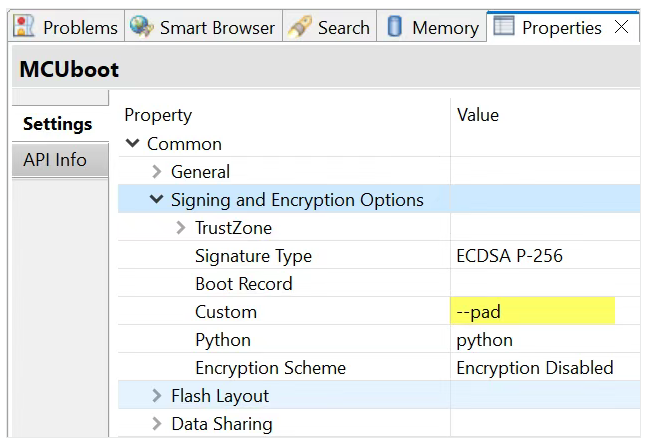Select the Settings side tab
This screenshot has height=445, width=645.
point(60,124)
